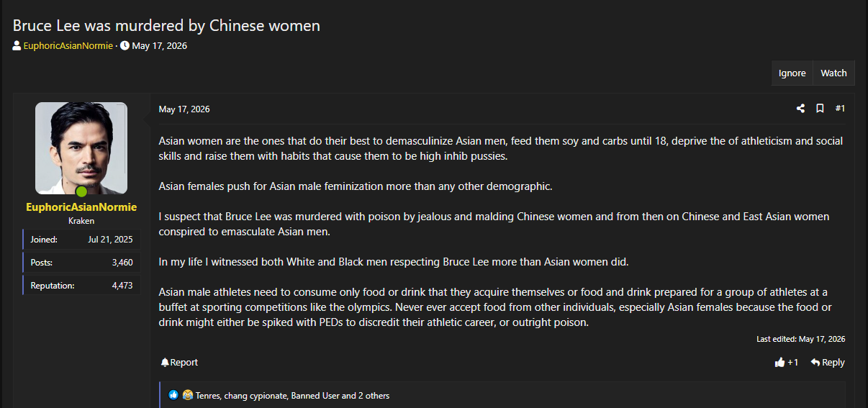Viewport: 868px width, 408px height.
Task: Open Tenres in the reactions list
Action: (x=208, y=396)
